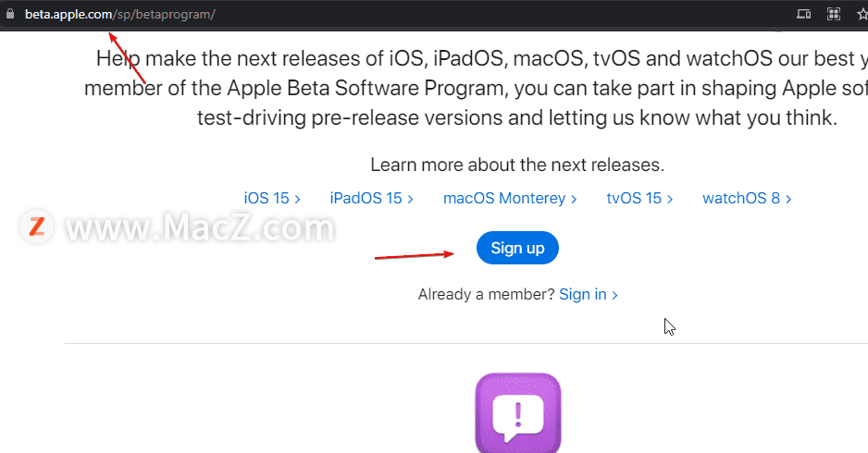Select beta.apple.com domain in address bar
Screen dimensions: 868x453
[x=68, y=15]
